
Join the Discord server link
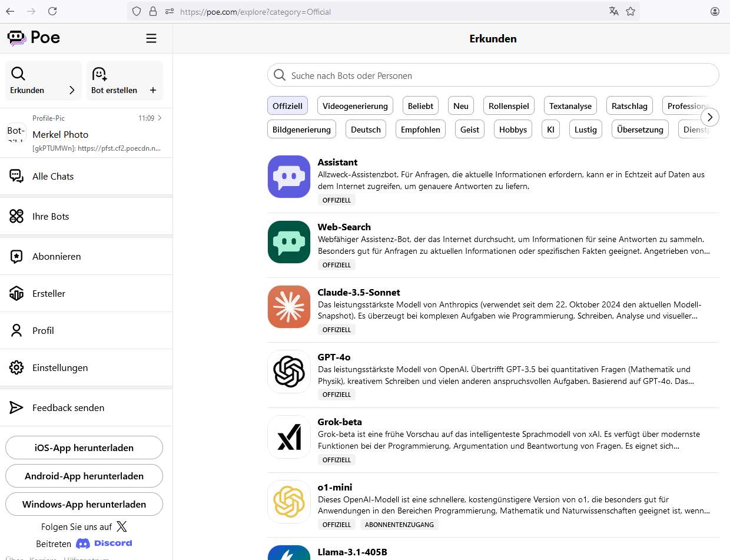click(104, 543)
